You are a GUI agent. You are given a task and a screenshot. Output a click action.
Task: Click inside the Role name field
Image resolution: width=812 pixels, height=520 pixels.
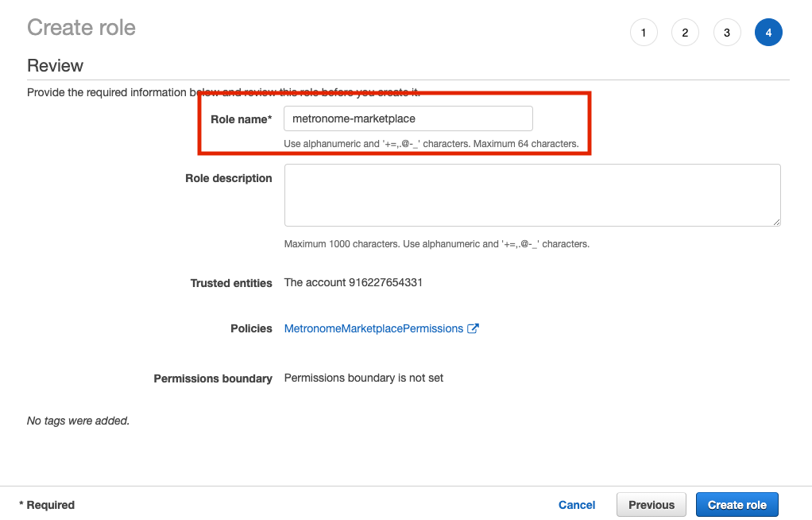coord(408,119)
